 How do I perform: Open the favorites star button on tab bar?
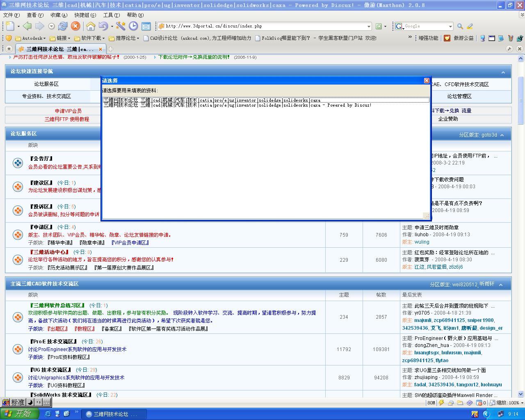tap(9, 49)
